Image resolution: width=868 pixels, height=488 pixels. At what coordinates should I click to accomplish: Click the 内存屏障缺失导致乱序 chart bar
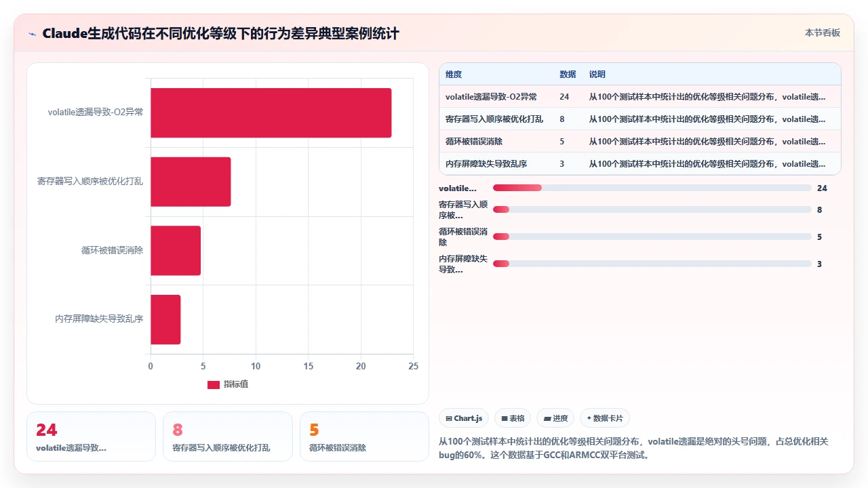(165, 319)
